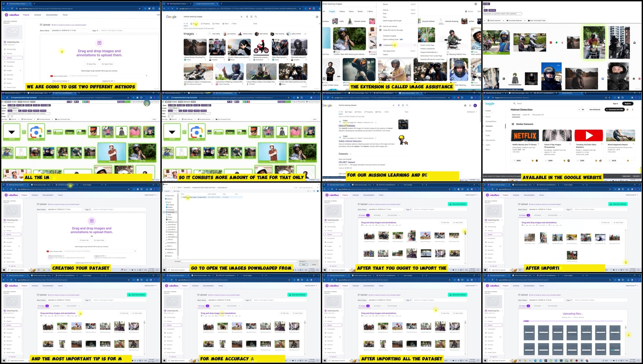Screen dimensions: 643x364
Task: Click the microphone icon beside 'helmet wearing dataset'
Action: [399, 105]
